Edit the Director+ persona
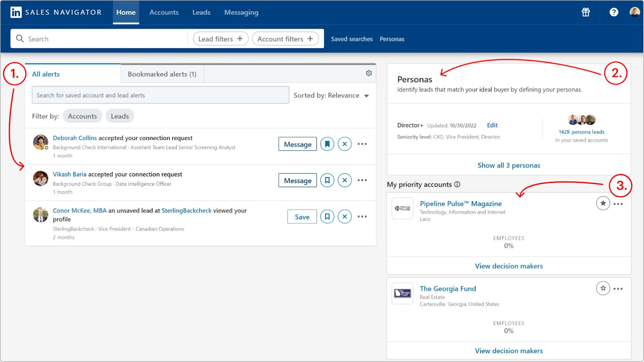This screenshot has height=362, width=644. coord(492,125)
